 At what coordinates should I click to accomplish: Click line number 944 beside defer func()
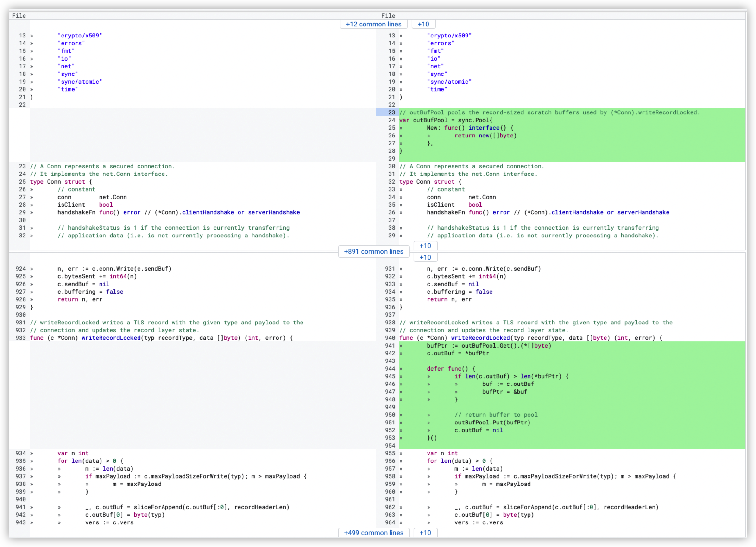click(390, 368)
